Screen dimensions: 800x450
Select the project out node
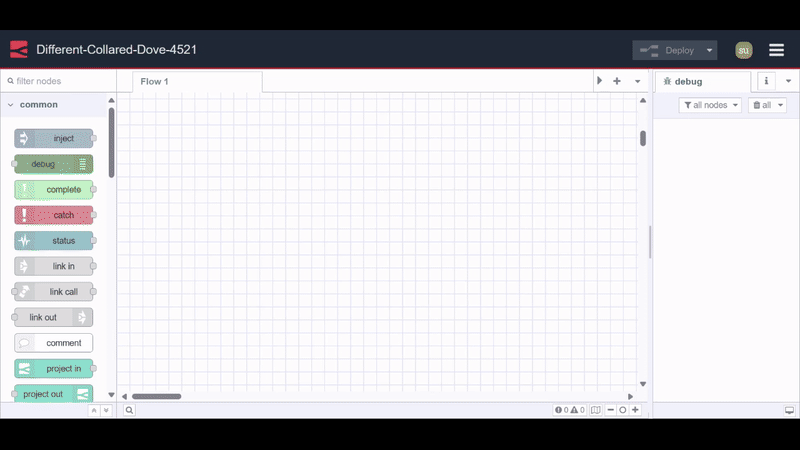click(54, 393)
